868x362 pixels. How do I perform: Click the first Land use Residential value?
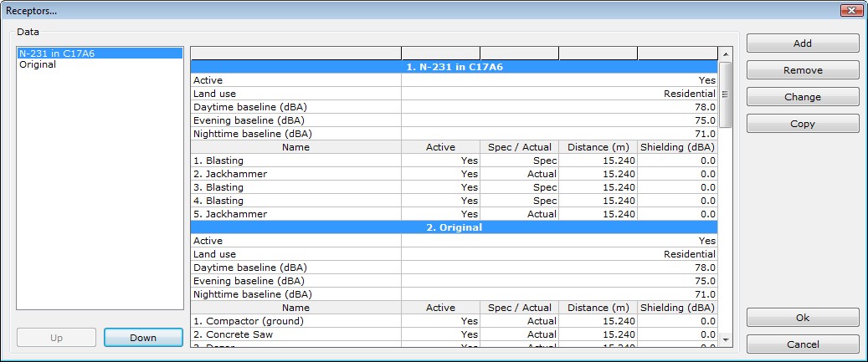689,94
